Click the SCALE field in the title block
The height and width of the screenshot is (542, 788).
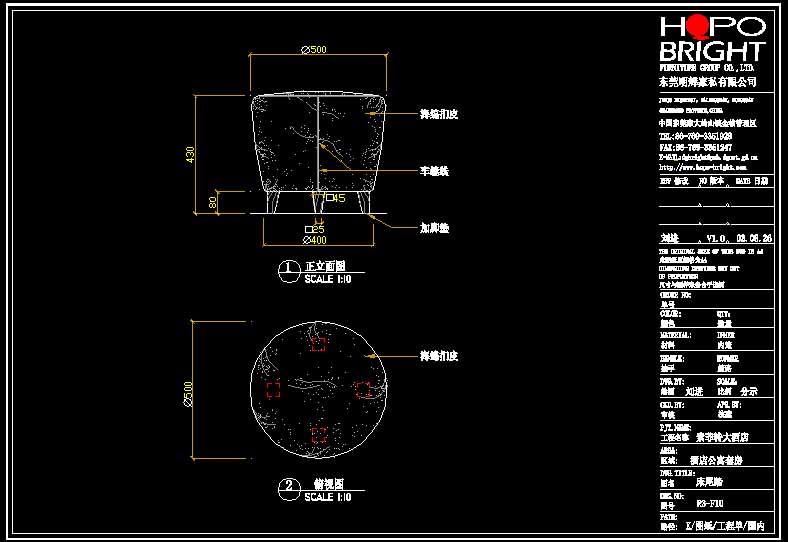727,382
